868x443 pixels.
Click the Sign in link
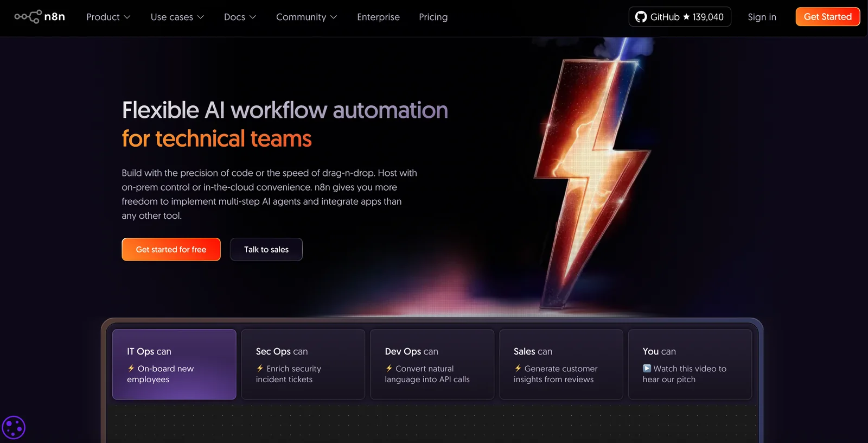point(762,17)
